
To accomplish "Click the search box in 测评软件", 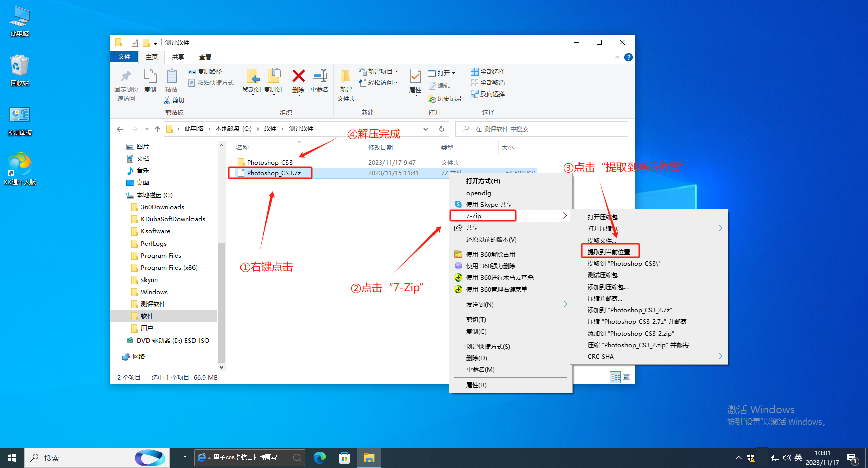I will 542,129.
